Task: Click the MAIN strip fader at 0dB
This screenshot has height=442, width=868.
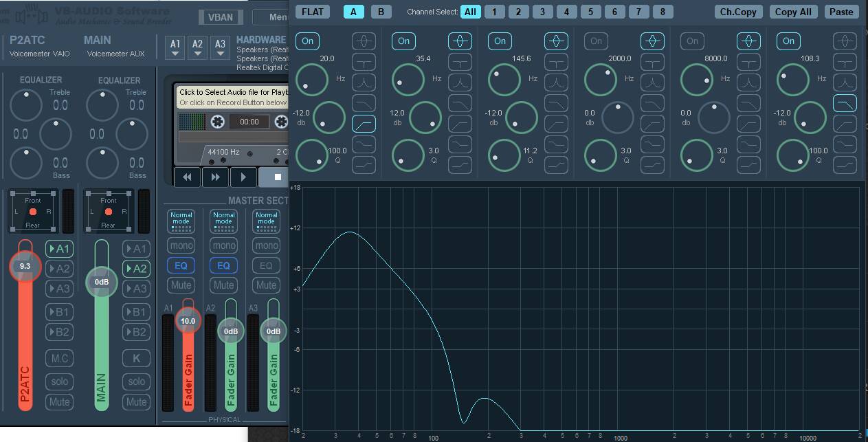Action: (x=101, y=282)
